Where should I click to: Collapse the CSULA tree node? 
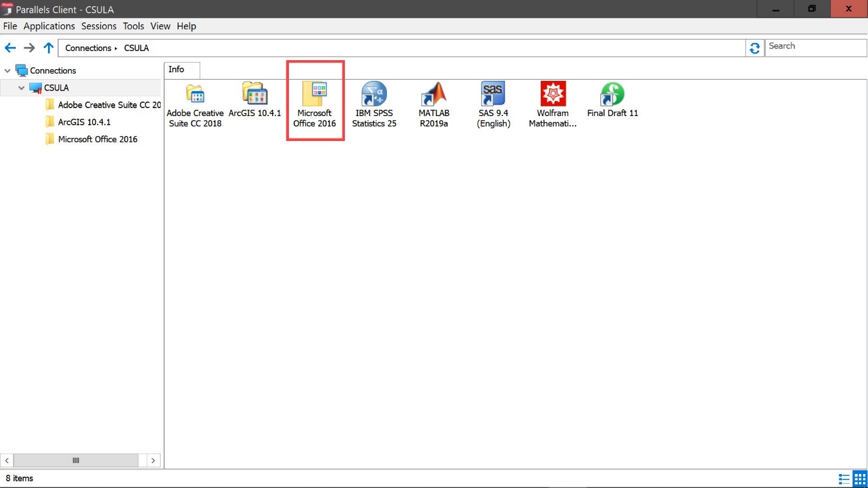coord(22,88)
